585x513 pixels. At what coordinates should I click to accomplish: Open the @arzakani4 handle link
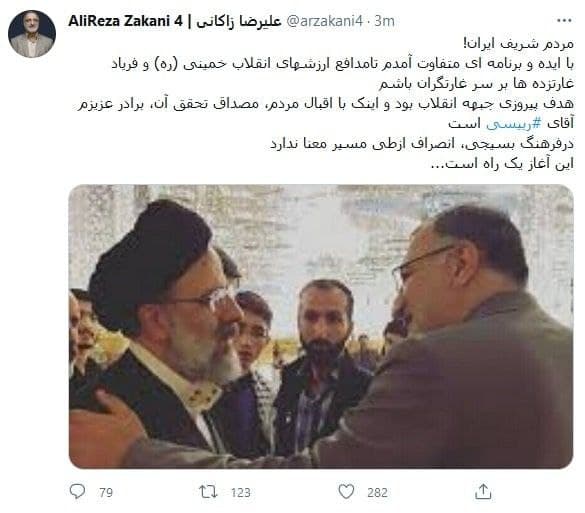[324, 21]
